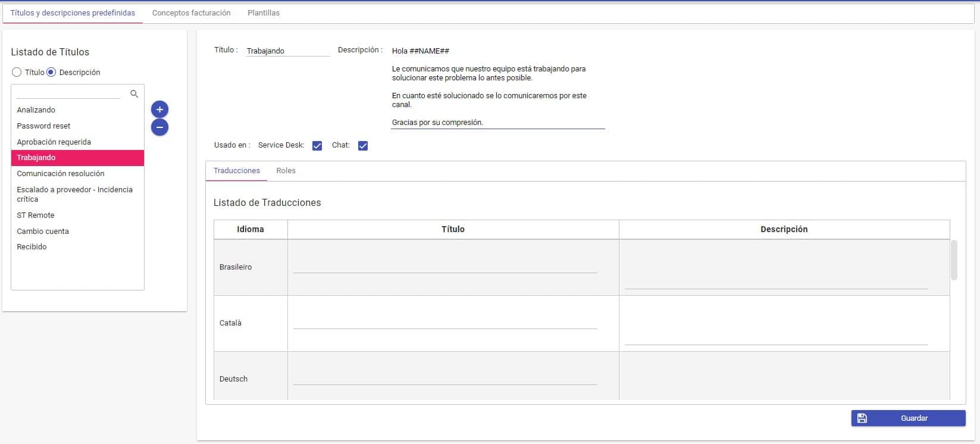Select the Descripción radio button

click(51, 73)
